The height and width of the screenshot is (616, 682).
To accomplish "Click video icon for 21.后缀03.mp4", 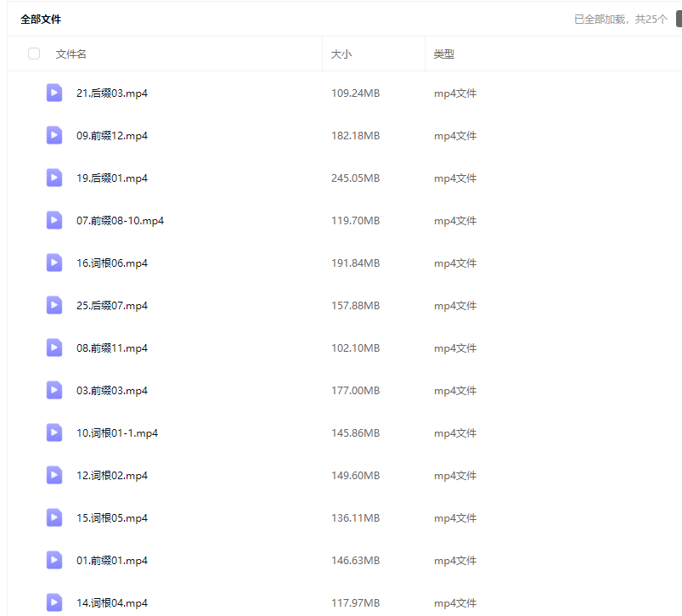I will (54, 93).
